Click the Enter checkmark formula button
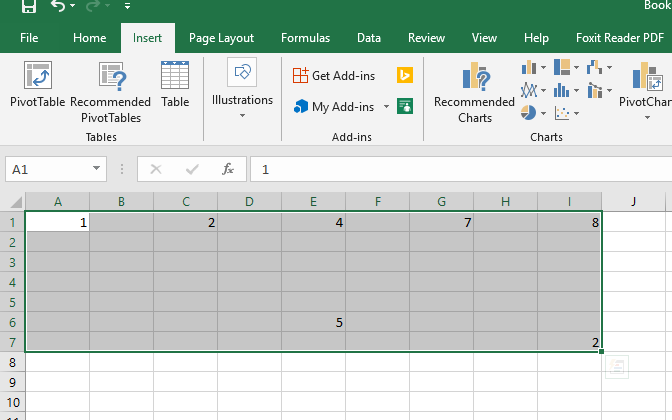The width and height of the screenshot is (672, 420). 192,169
